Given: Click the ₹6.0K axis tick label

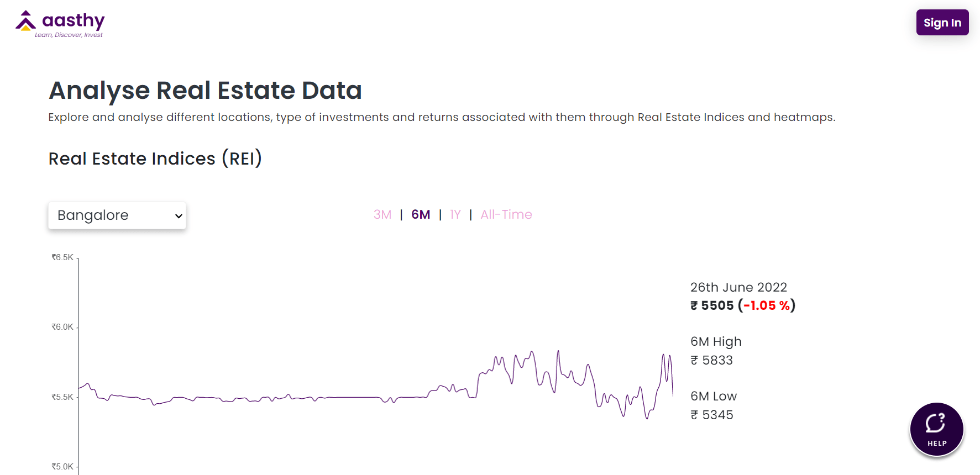Looking at the screenshot, I should [62, 327].
